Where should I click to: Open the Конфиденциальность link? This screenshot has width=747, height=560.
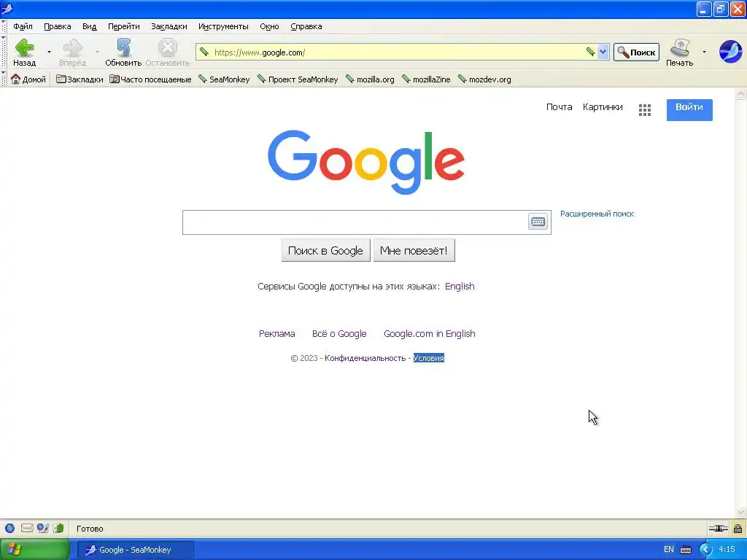365,358
